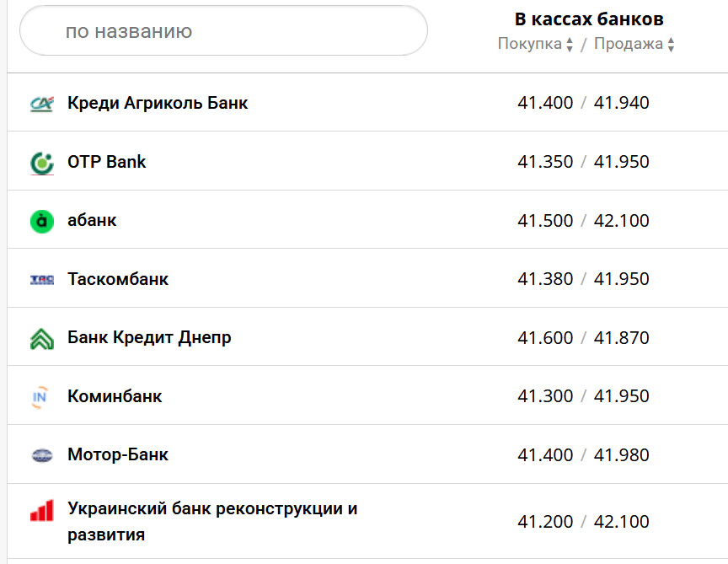Click the Креди Агриколь Банк logo icon
728x564 pixels.
[x=41, y=104]
